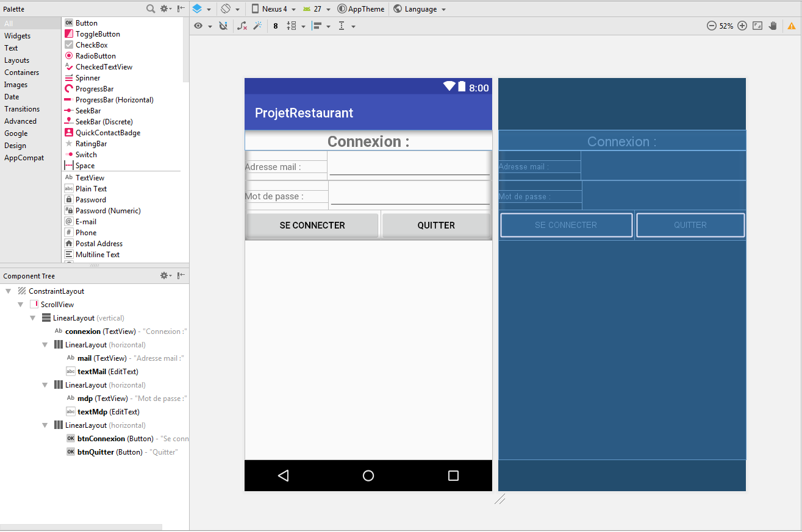Image resolution: width=802 pixels, height=532 pixels.
Task: Click the warnings icon on the right
Action: click(792, 26)
